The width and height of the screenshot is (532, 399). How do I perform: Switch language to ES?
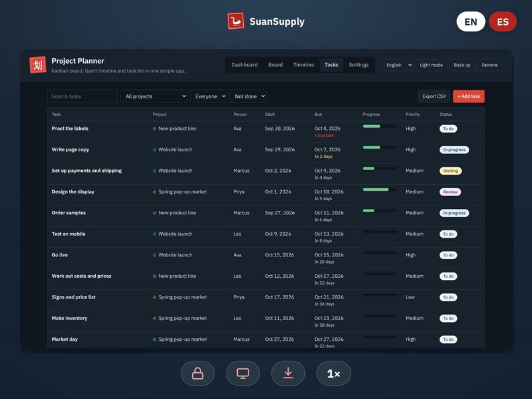point(503,21)
